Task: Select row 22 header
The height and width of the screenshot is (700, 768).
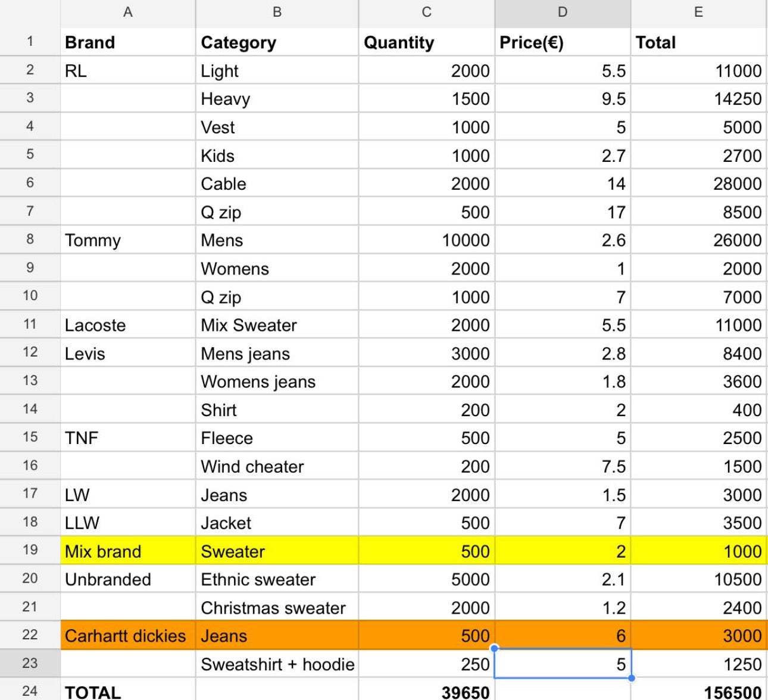Action: pos(30,635)
